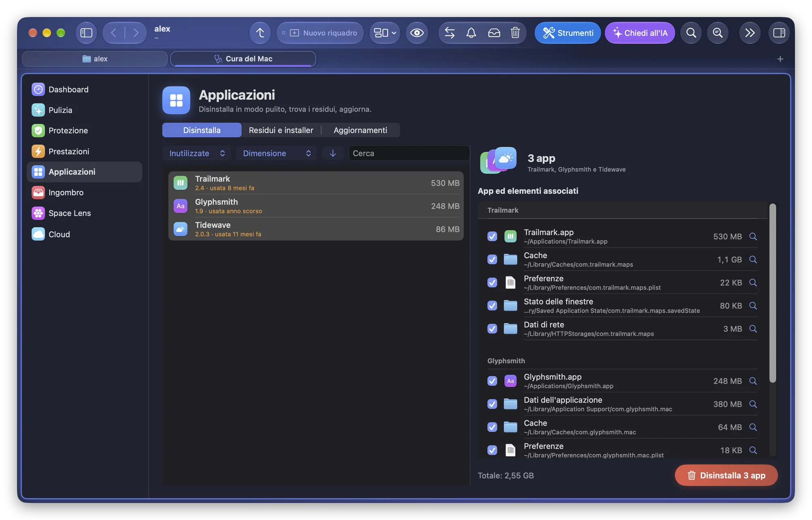Image resolution: width=812 pixels, height=520 pixels.
Task: Click the up-arrow parent folder icon
Action: [x=260, y=33]
